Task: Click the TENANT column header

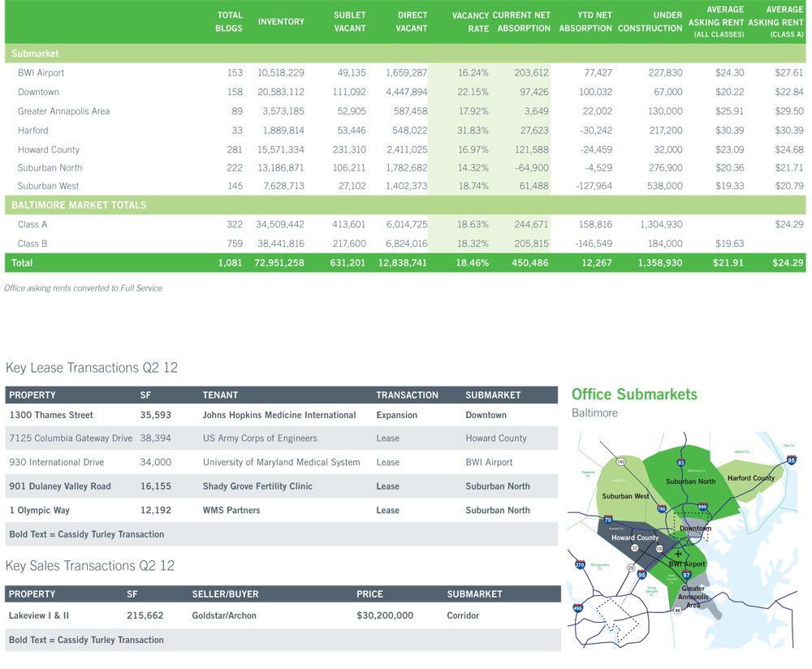Action: click(x=220, y=395)
